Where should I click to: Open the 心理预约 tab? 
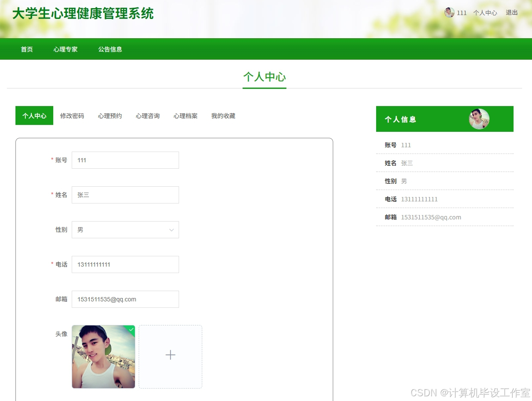point(109,115)
